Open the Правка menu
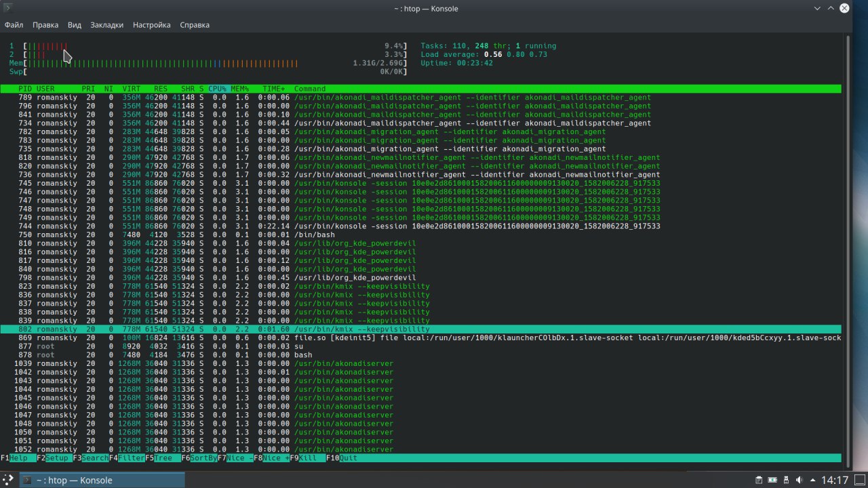The width and height of the screenshot is (868, 488). [45, 25]
